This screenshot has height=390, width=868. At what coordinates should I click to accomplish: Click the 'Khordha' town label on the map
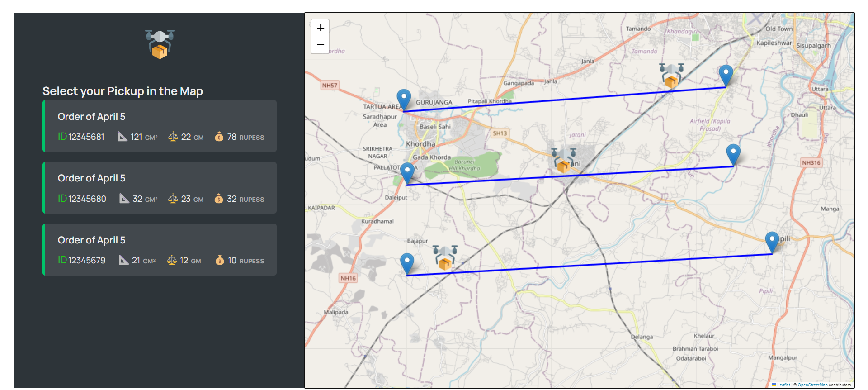coord(420,144)
